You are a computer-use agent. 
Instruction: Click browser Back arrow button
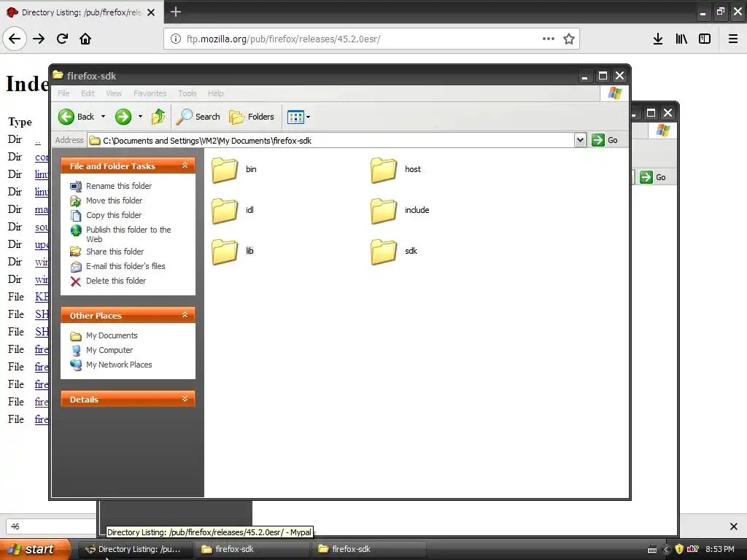click(x=15, y=39)
